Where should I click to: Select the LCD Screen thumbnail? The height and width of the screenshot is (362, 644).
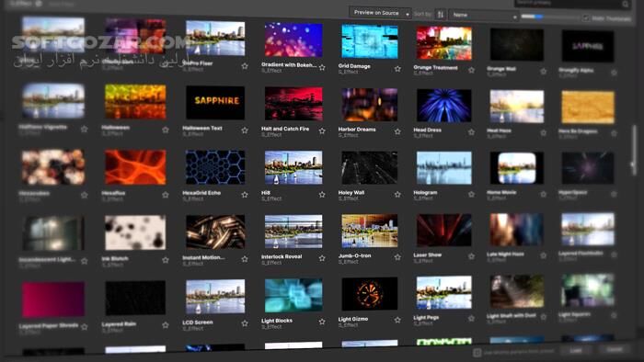tap(215, 297)
